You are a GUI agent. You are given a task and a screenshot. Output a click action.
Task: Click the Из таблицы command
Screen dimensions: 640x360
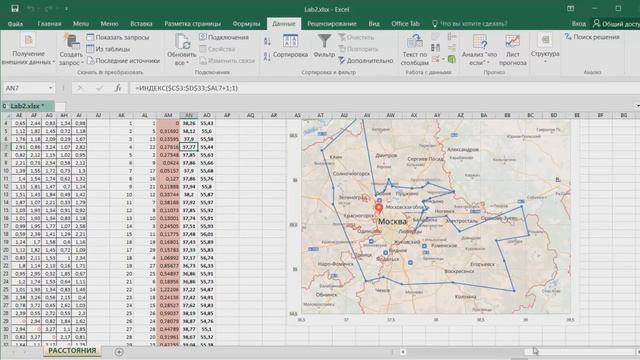click(x=108, y=49)
